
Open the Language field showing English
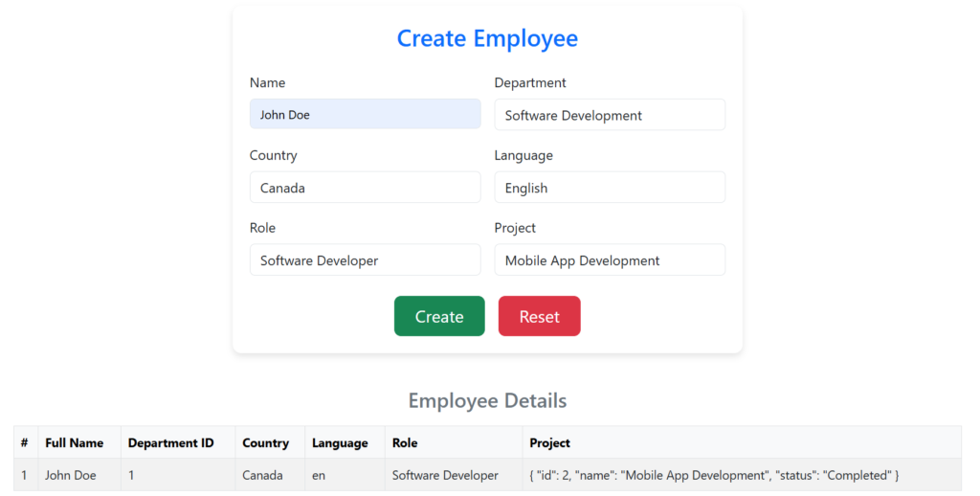(610, 187)
